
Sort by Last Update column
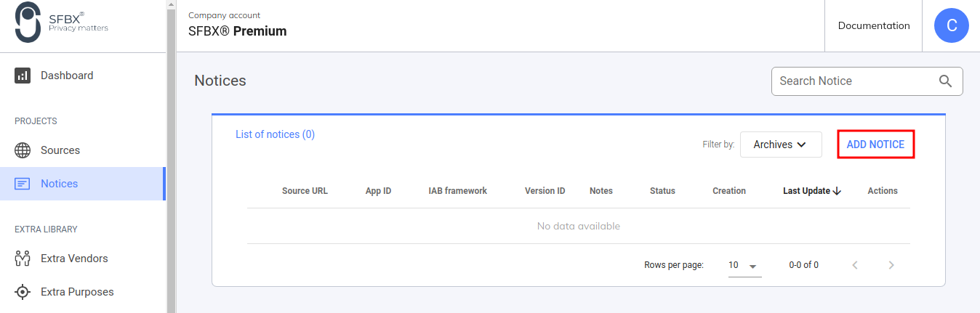click(x=811, y=191)
